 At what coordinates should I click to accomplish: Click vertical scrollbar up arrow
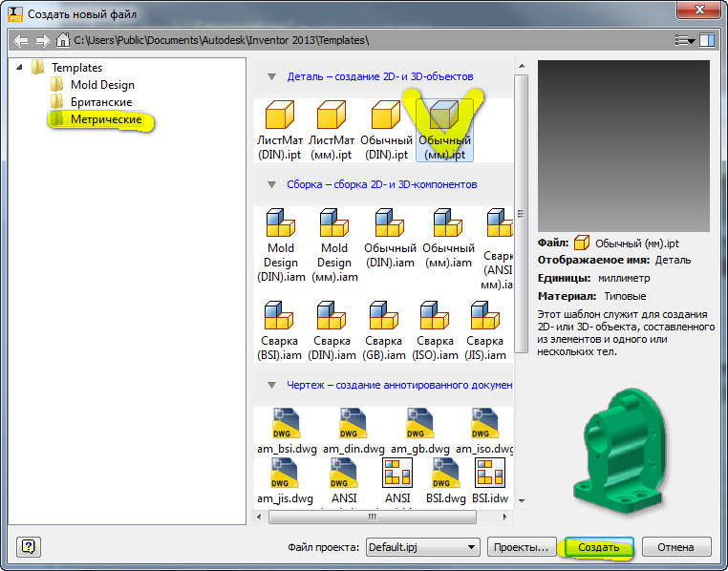522,66
